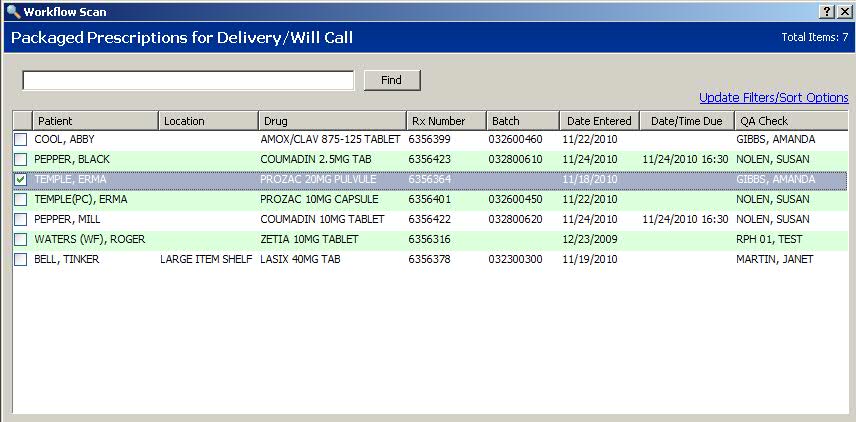This screenshot has width=856, height=422.
Task: Open Update Filters/Sort Options link
Action: pyautogui.click(x=773, y=97)
